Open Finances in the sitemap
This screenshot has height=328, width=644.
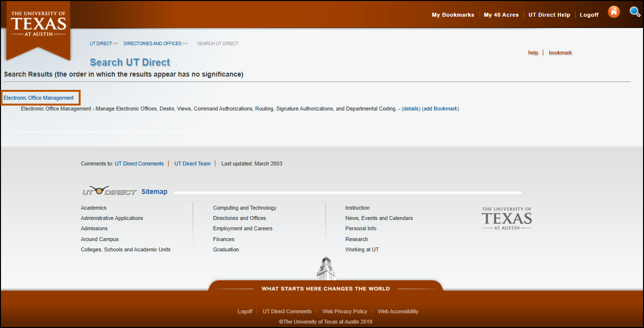point(224,239)
